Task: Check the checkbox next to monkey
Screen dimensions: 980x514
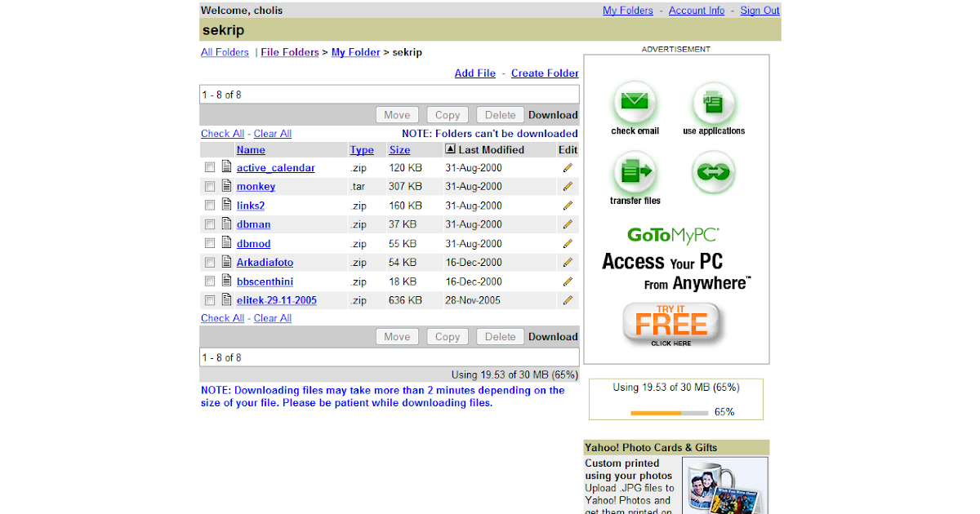Action: [x=210, y=185]
